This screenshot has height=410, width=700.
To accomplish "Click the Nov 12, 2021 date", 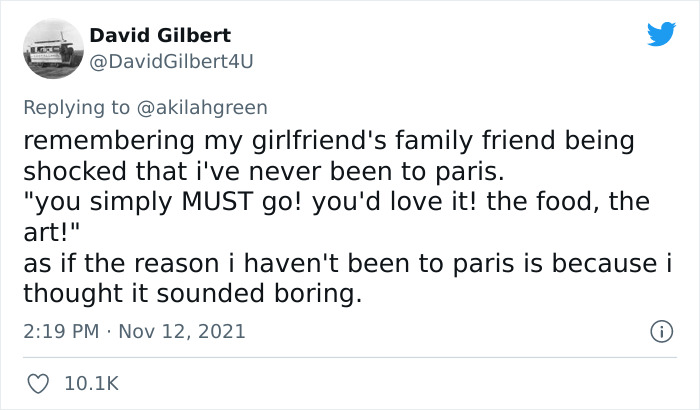I will [183, 330].
